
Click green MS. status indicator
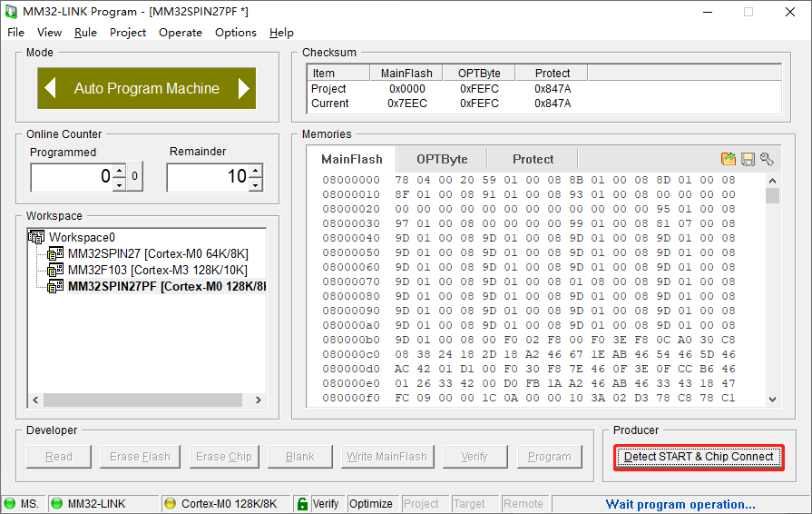(10, 503)
